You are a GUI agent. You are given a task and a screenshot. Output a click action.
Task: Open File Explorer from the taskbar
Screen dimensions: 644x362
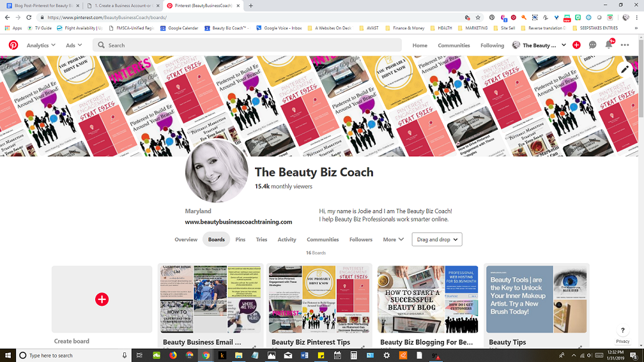tap(239, 356)
